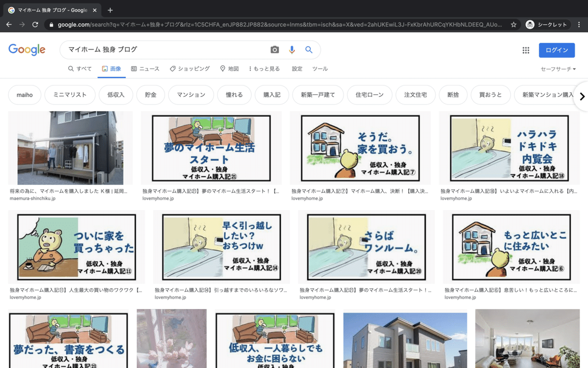Reload the page with the refresh icon

[35, 24]
